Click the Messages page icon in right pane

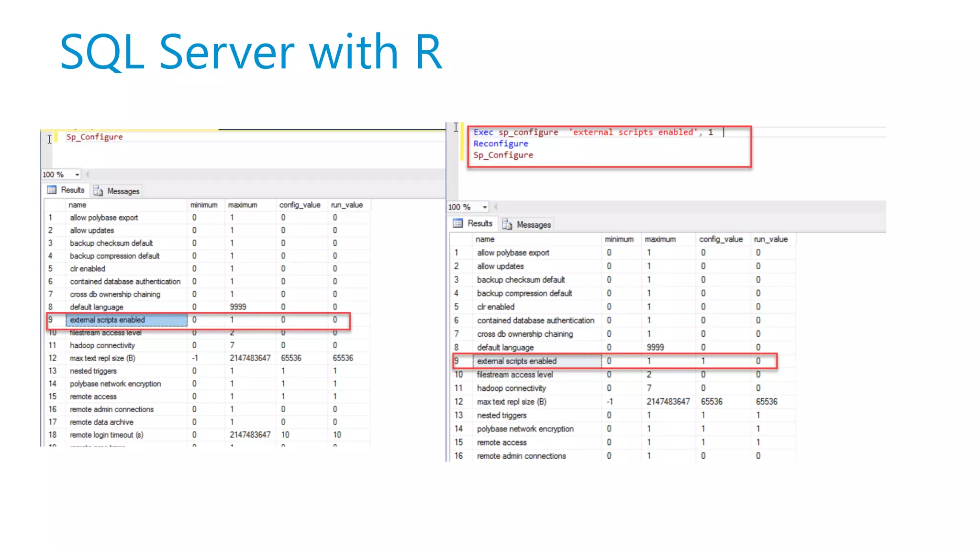pos(507,224)
